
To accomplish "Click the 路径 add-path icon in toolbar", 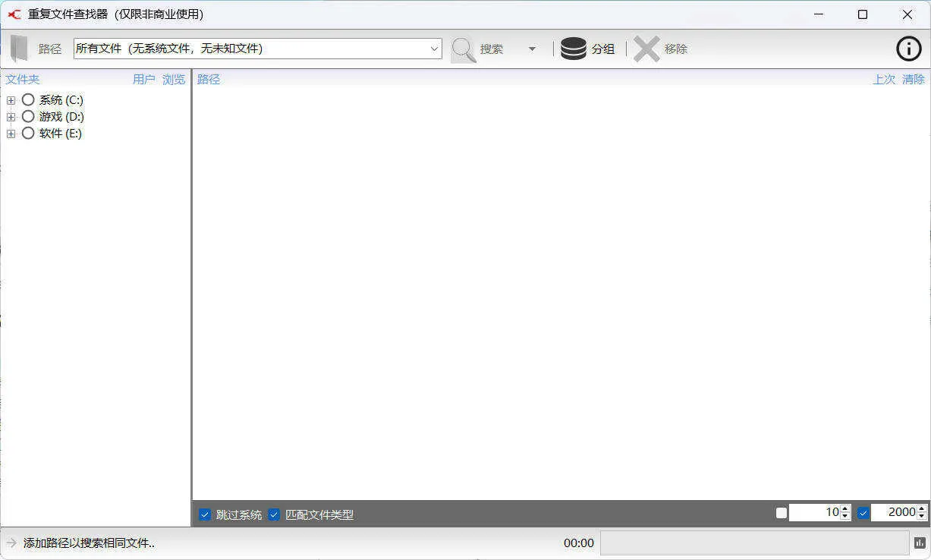I will click(x=19, y=48).
